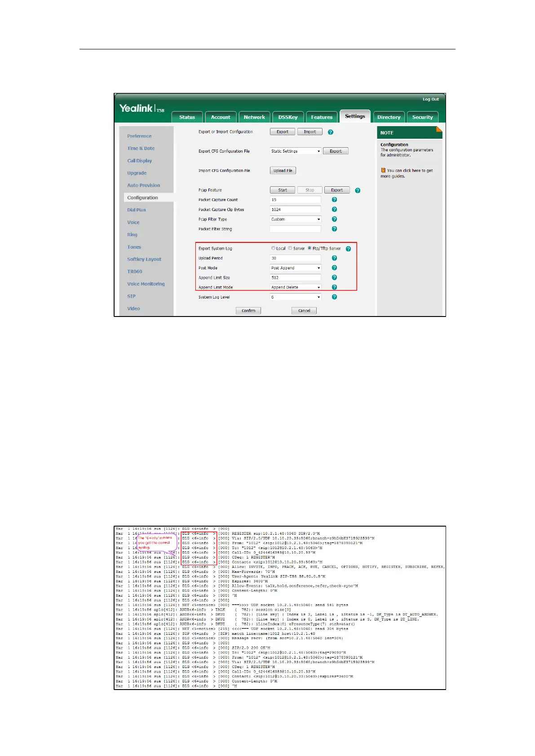
Task: Click in Append Limit Size field
Action: [296, 277]
